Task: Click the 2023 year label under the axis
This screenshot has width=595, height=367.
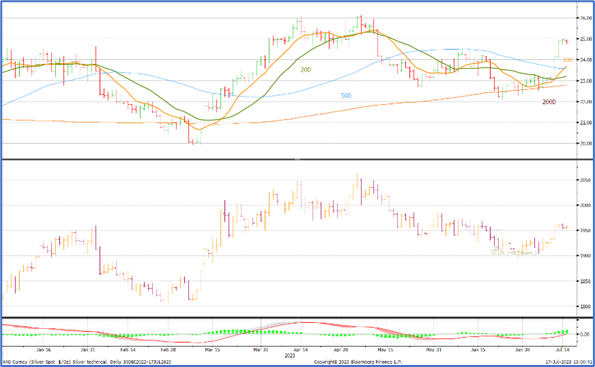Action: point(290,356)
